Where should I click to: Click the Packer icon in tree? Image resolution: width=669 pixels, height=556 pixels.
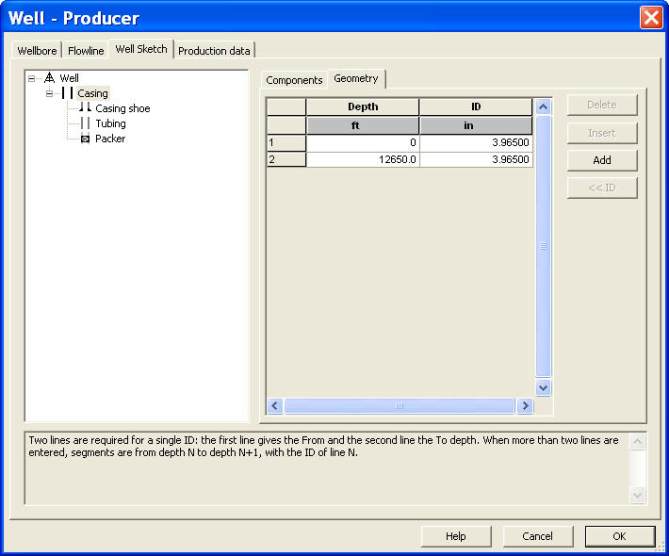pyautogui.click(x=85, y=139)
